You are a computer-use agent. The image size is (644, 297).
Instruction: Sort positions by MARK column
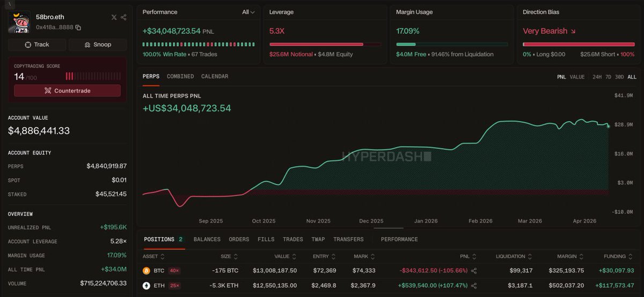364,257
